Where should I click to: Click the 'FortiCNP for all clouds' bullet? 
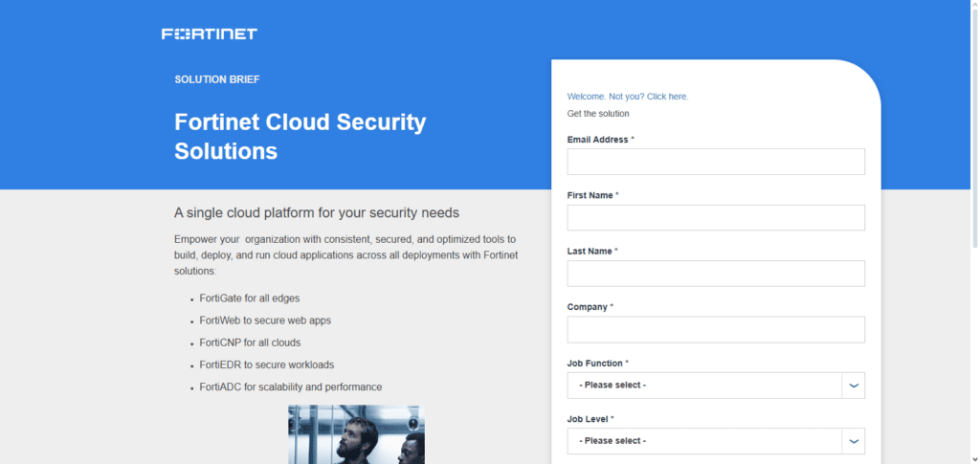coord(250,342)
